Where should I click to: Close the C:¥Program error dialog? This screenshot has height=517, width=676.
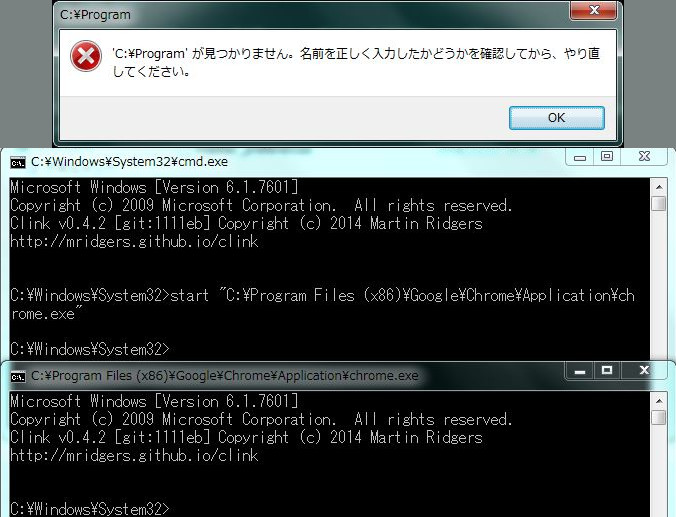[594, 10]
